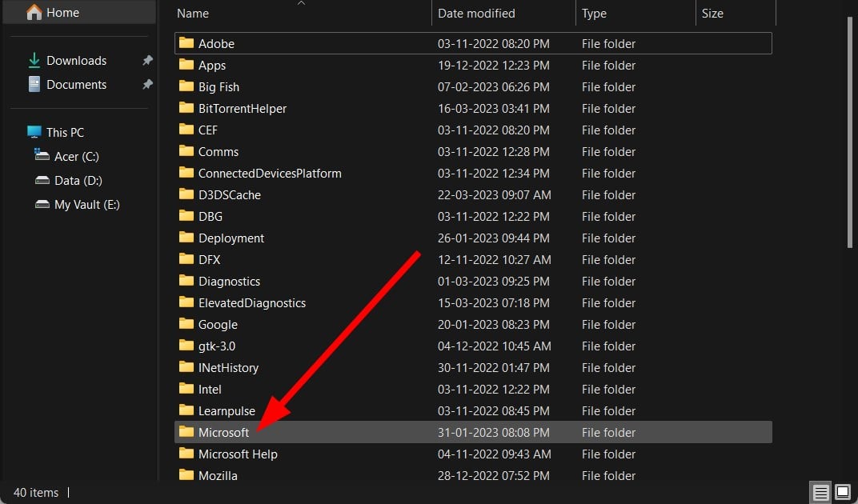This screenshot has width=858, height=504.
Task: Select the Deployment folder icon
Action: (186, 238)
